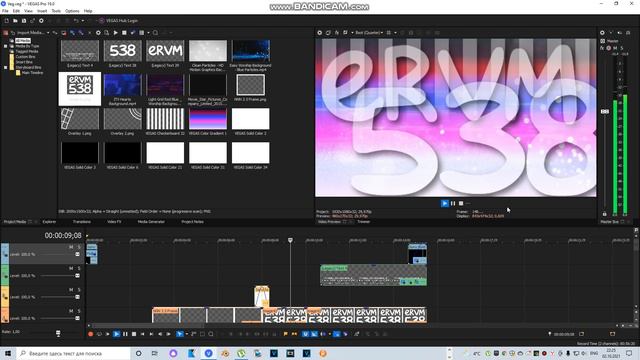640x360 pixels.
Task: Open the View menu
Action: 29,11
